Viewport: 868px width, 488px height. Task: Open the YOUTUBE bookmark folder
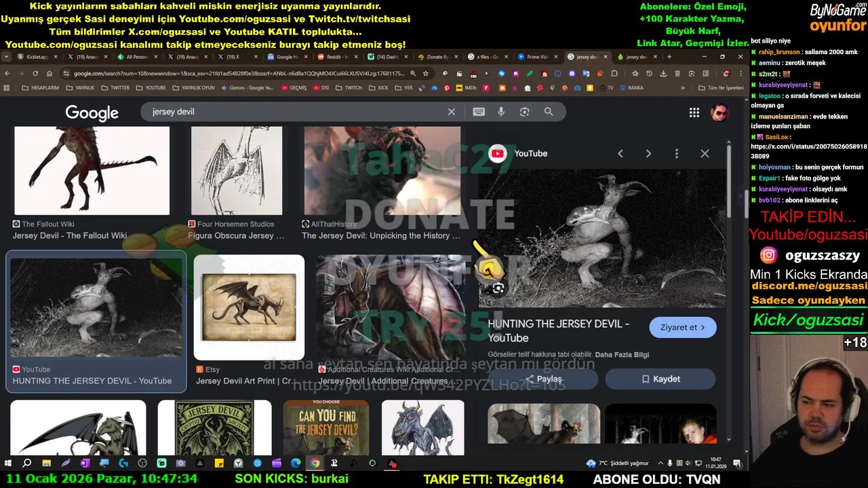pyautogui.click(x=150, y=88)
